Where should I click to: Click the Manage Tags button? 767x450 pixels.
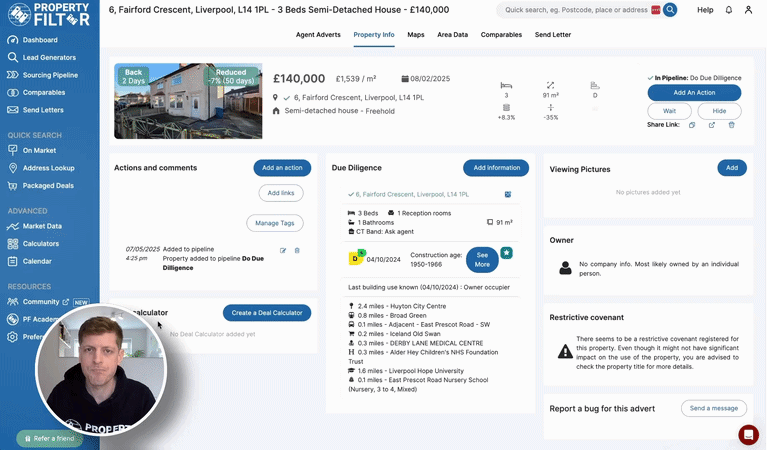click(x=275, y=223)
